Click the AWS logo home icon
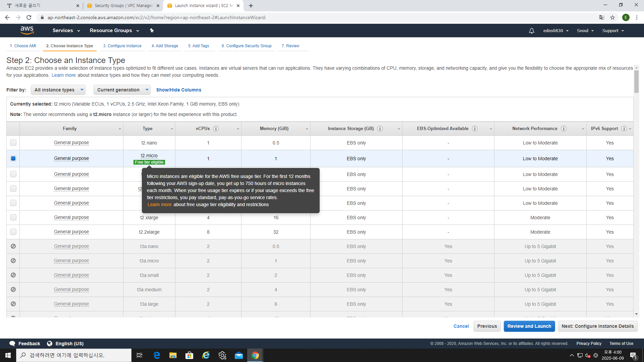 coord(27,30)
